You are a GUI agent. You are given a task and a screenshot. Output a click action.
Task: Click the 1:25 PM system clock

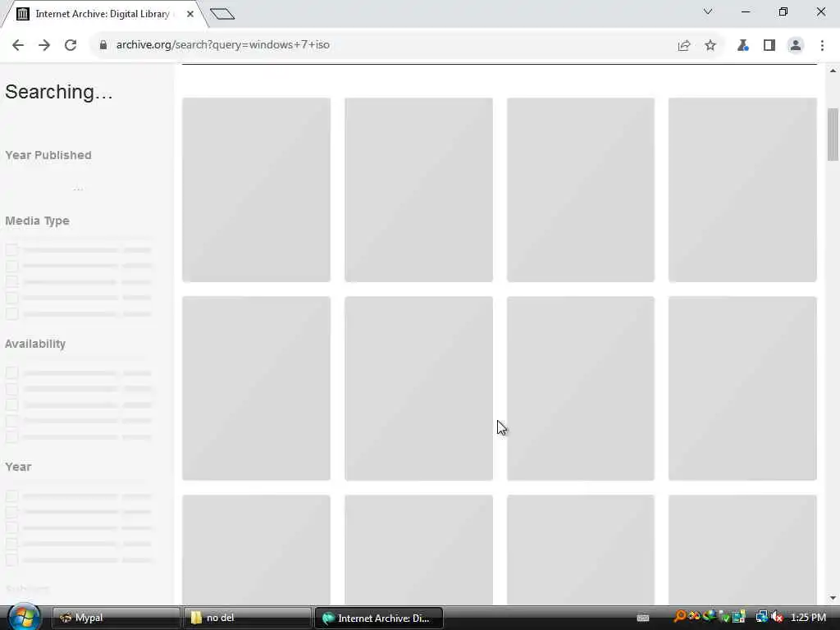808,618
